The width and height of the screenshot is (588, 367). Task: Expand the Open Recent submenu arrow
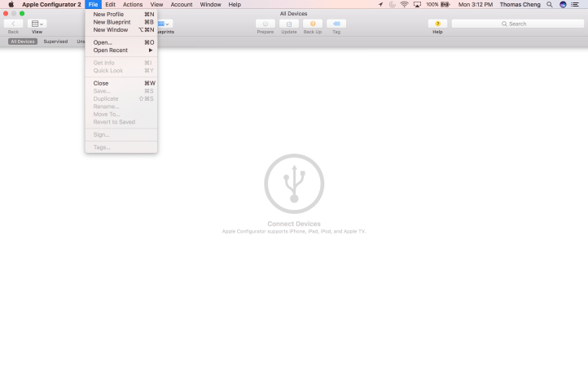(x=151, y=50)
